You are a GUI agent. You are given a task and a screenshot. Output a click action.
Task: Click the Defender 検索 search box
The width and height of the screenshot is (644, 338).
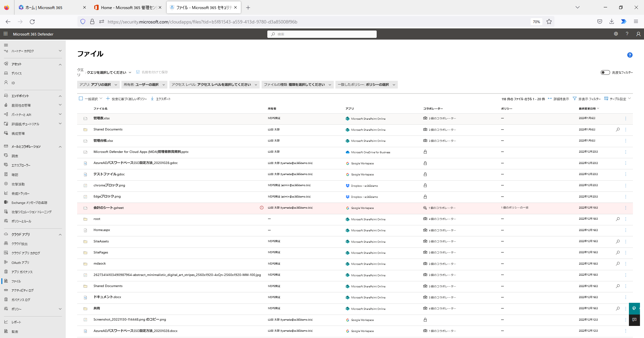322,34
